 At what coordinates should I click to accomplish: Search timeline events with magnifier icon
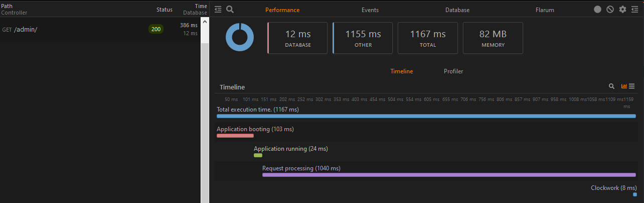tap(611, 86)
